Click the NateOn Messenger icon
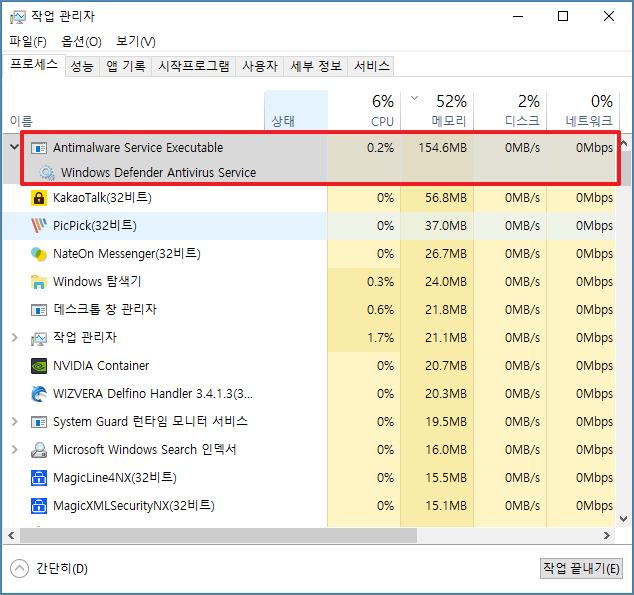The image size is (634, 595). 39,254
